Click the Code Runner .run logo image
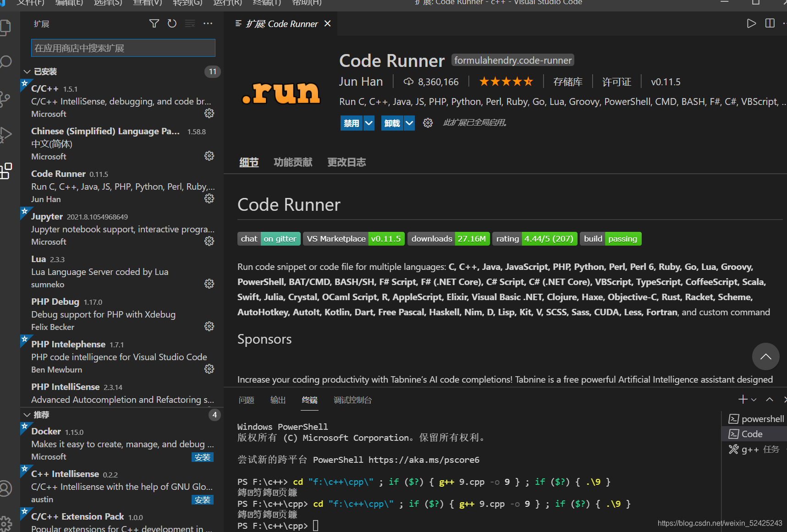 [x=281, y=93]
